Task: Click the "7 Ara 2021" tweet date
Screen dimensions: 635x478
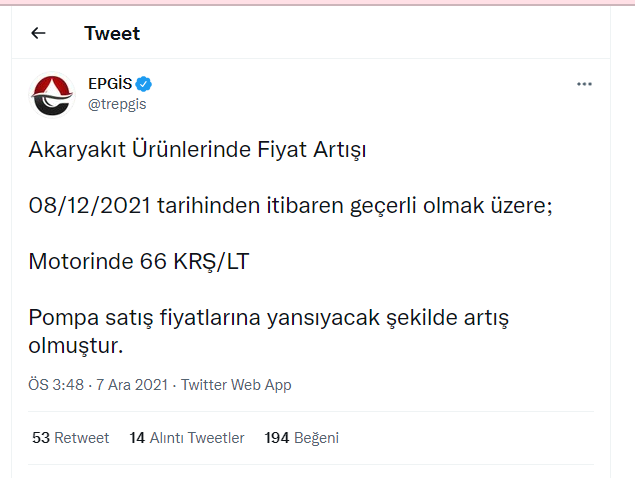Action: 133,385
